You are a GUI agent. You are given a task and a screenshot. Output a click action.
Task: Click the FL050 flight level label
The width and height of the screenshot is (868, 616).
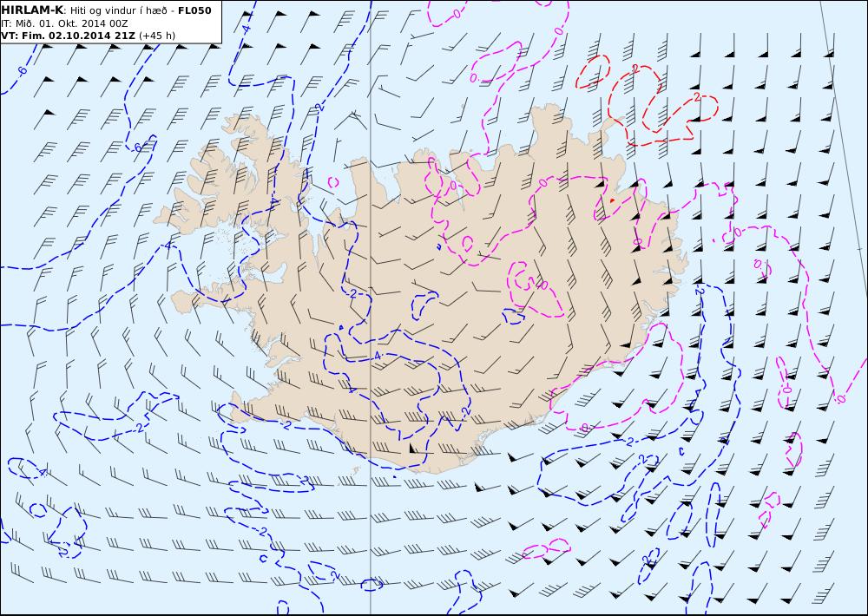[x=194, y=10]
